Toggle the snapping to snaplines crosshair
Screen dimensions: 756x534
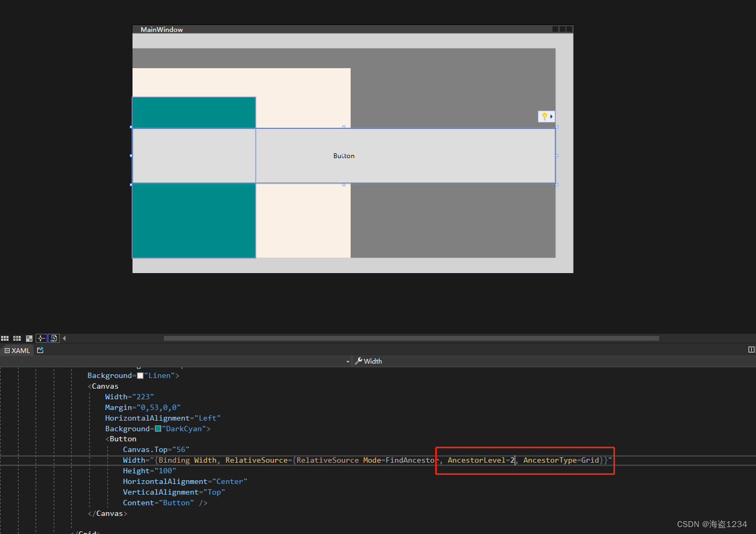tap(41, 338)
